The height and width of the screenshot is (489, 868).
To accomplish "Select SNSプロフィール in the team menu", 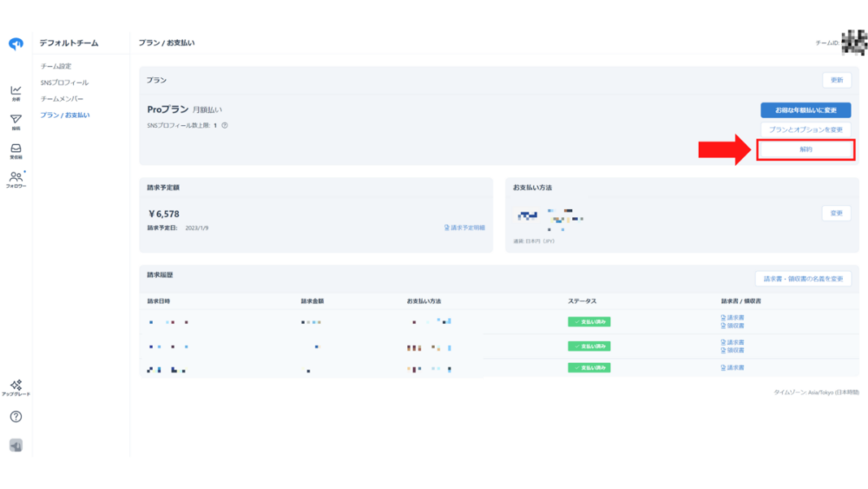I will (x=64, y=83).
